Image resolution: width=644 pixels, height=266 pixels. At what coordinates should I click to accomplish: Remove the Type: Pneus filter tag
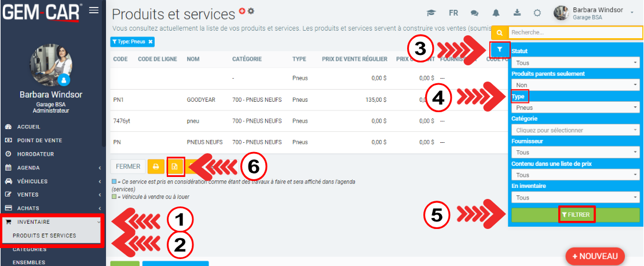click(151, 42)
